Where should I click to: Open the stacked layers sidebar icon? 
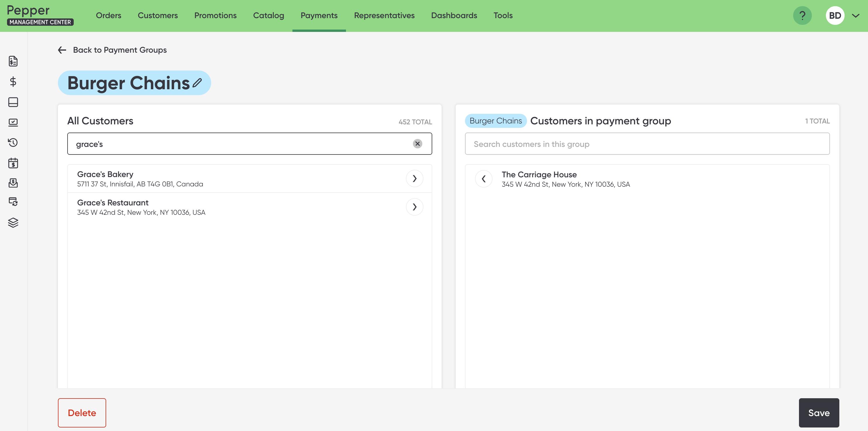pos(13,223)
